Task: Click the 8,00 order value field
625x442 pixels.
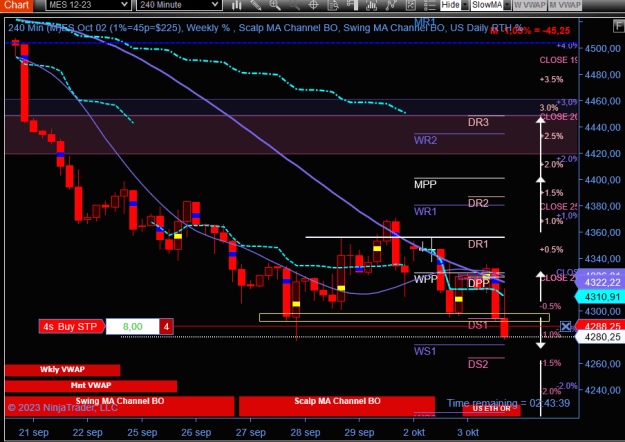Action: point(132,327)
